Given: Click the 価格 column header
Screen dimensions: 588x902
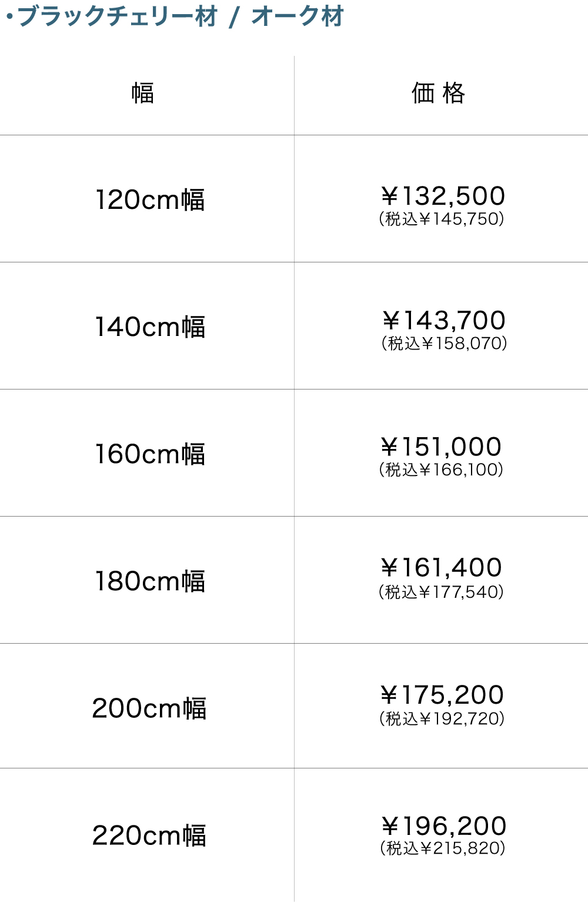Looking at the screenshot, I should (x=438, y=93).
